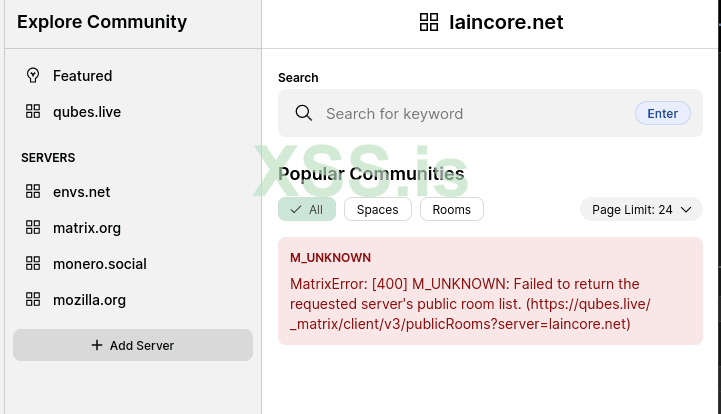Open the Page Limit: 24 dropdown
This screenshot has width=721, height=414.
[x=641, y=209]
